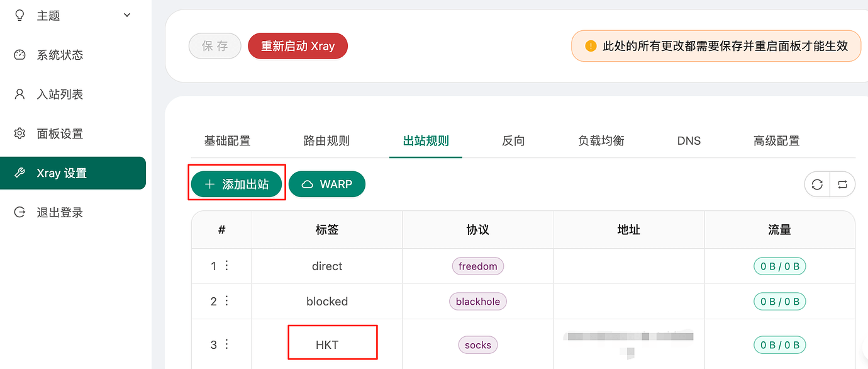Expand the theme dropdown chevron
868x369 pixels.
(127, 15)
